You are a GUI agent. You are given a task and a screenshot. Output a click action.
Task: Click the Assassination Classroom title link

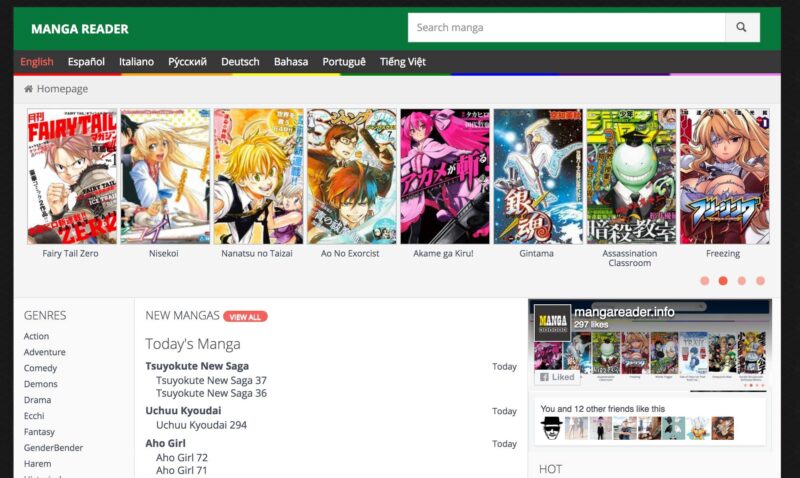[630, 258]
